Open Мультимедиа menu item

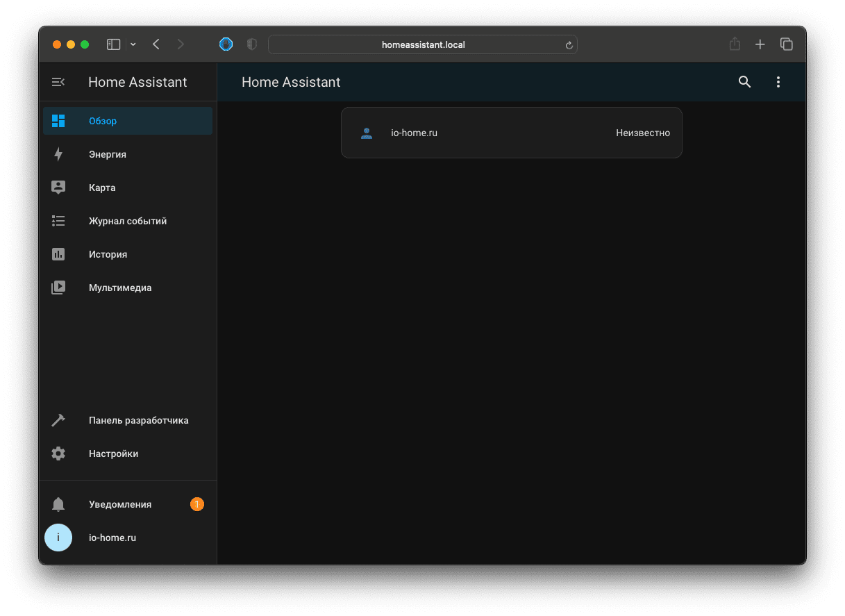128,288
